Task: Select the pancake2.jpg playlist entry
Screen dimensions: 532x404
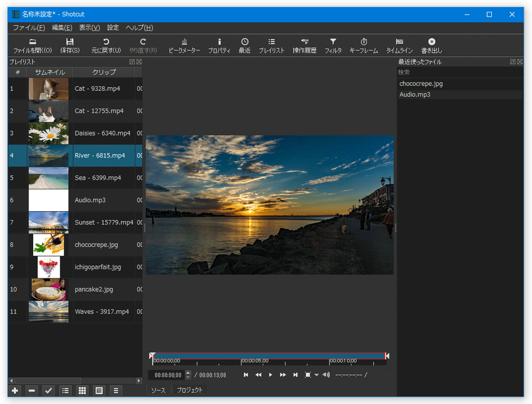Action: pyautogui.click(x=76, y=290)
